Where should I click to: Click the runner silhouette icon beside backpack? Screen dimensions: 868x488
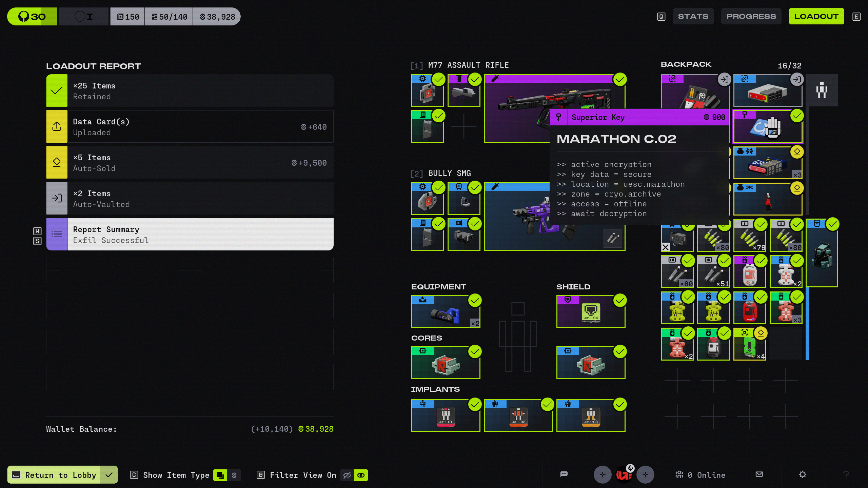pos(822,90)
